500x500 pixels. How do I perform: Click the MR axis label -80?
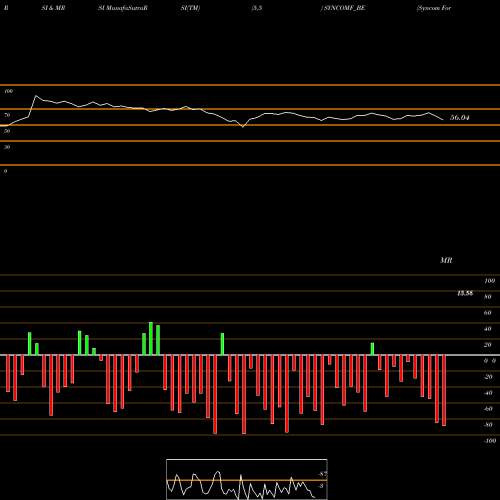[488, 425]
